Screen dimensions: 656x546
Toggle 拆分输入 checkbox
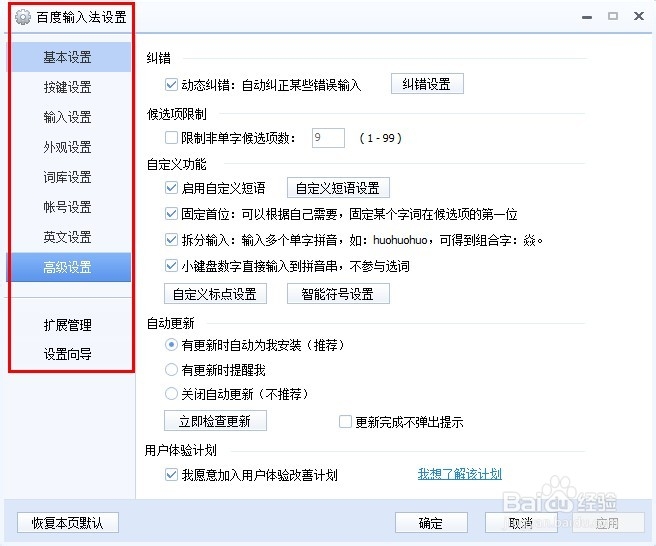click(x=171, y=240)
